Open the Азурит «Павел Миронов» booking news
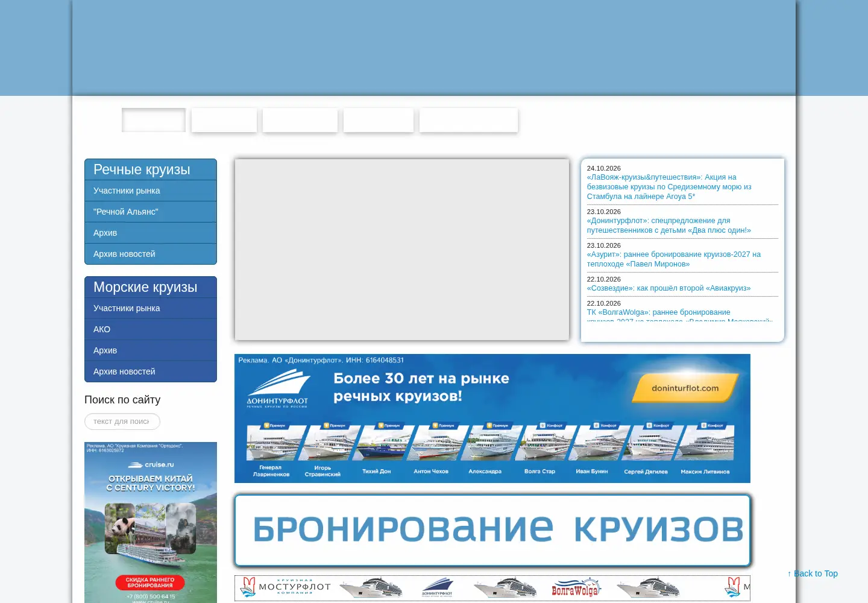Viewport: 868px width, 603px height. 674,259
